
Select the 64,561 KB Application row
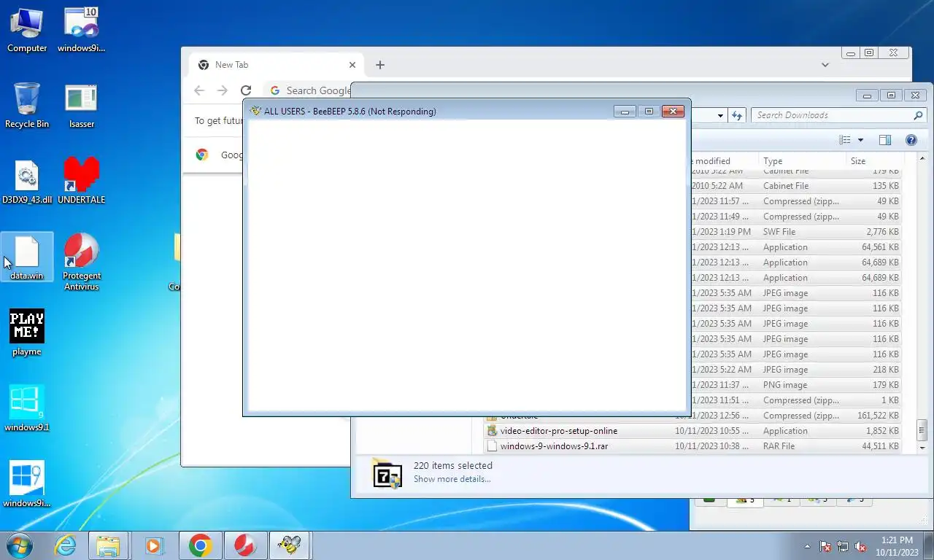click(x=796, y=247)
